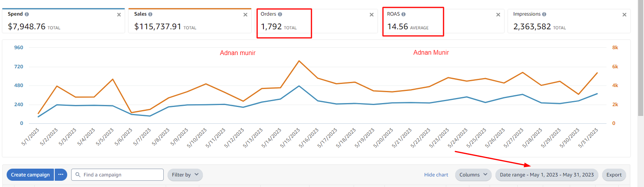Click the vertical scrollbar on the right
This screenshot has width=644, height=187.
click(x=640, y=59)
